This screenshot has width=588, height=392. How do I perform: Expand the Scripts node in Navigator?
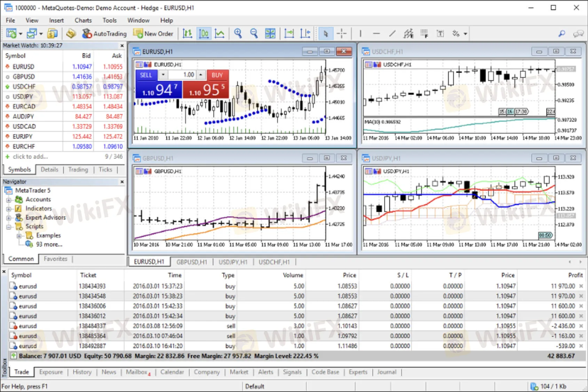9,226
